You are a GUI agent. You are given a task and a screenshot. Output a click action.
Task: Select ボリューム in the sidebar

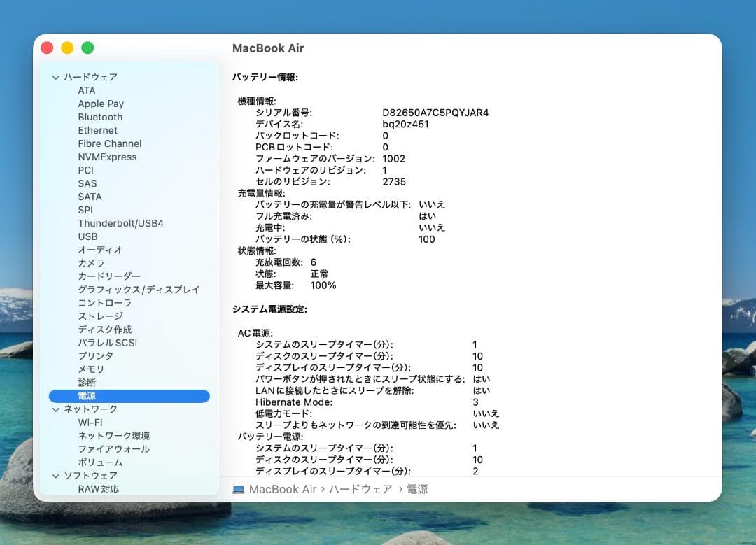pyautogui.click(x=100, y=462)
